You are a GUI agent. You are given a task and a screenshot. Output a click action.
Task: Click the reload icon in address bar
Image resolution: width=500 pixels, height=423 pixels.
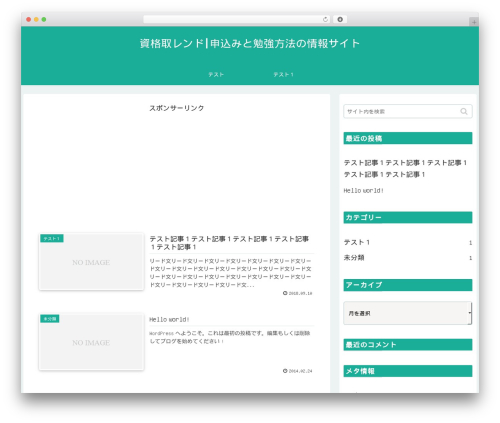pyautogui.click(x=325, y=19)
